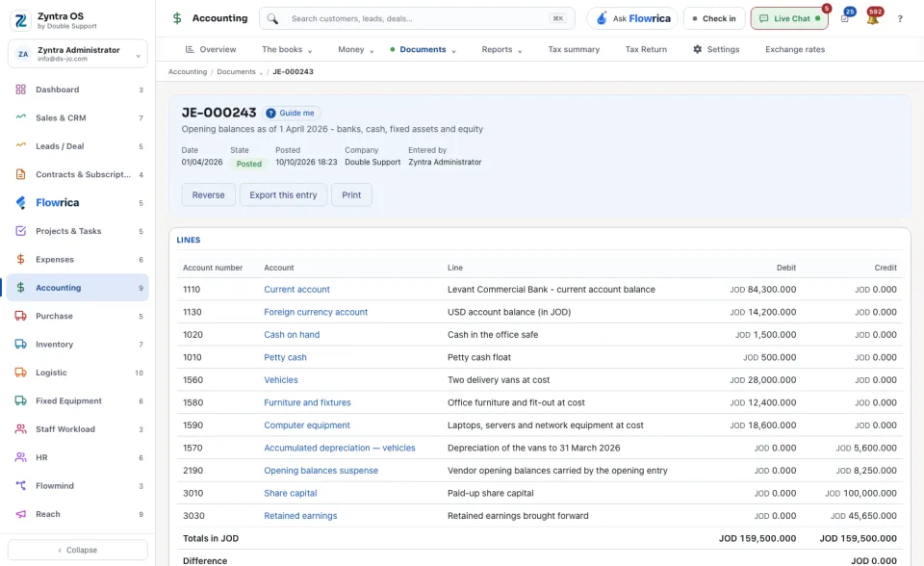Switch to the Tax Return tab
924x566 pixels.
pos(647,49)
